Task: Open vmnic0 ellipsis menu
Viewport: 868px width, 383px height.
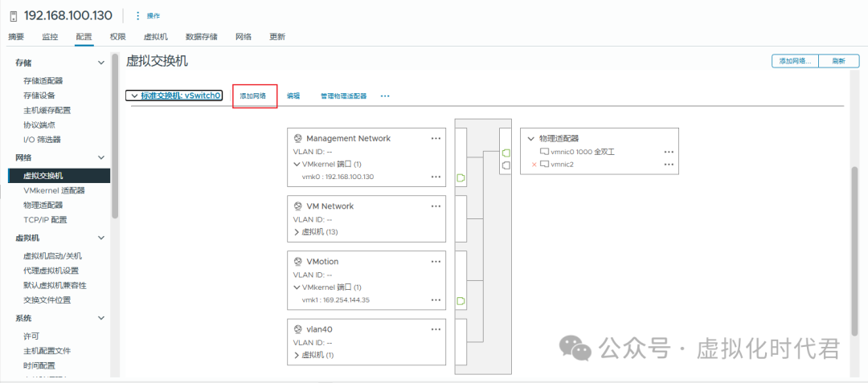Action: click(x=669, y=152)
